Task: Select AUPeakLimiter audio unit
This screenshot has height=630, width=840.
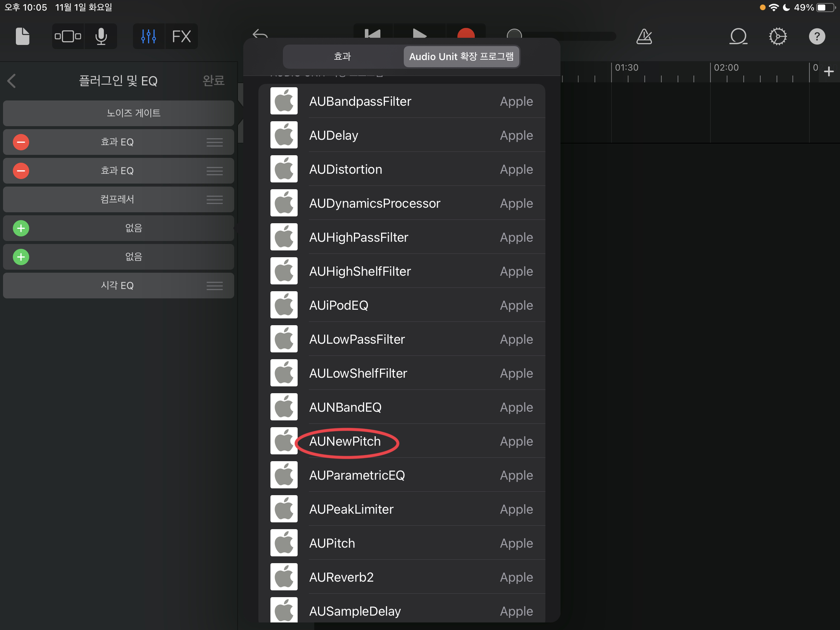Action: pos(402,509)
